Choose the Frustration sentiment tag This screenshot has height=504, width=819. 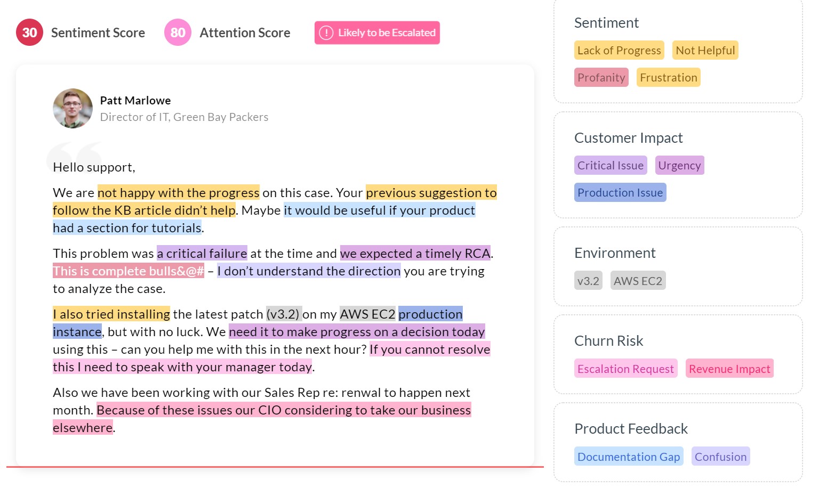point(668,78)
